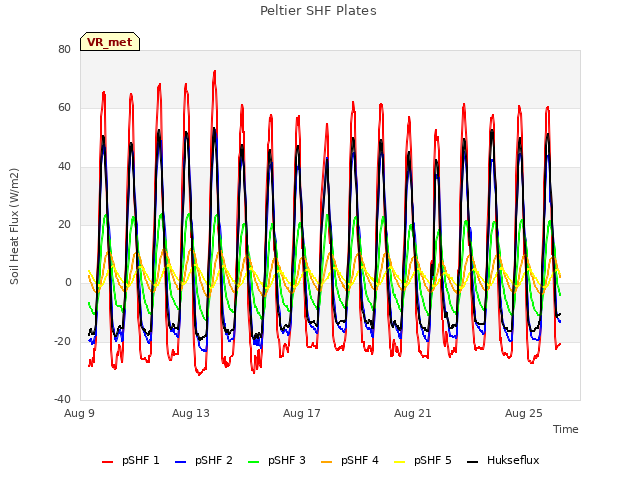
Task: Click the Aug 9 x-axis tick label
Action: point(79,413)
